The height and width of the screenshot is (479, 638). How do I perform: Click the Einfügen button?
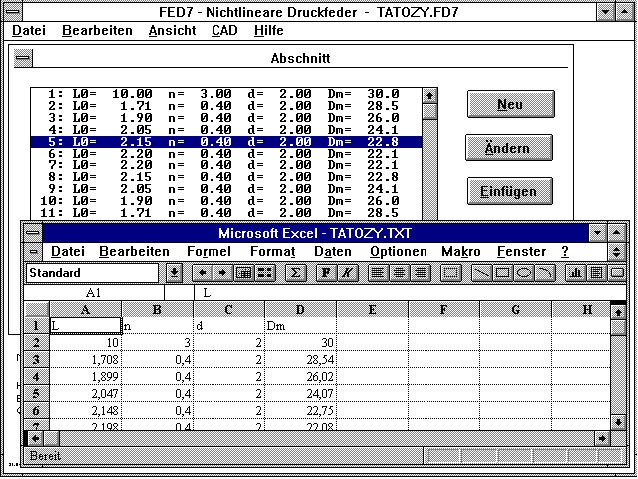pyautogui.click(x=510, y=191)
